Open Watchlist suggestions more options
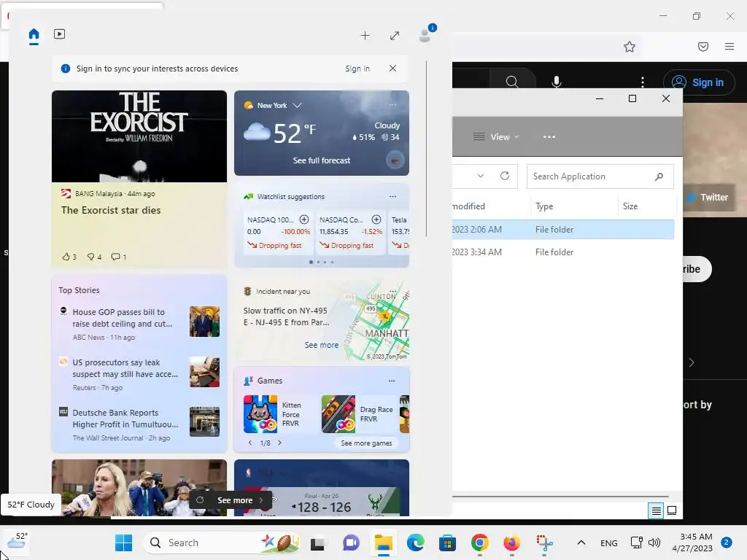The width and height of the screenshot is (747, 560). pyautogui.click(x=392, y=196)
